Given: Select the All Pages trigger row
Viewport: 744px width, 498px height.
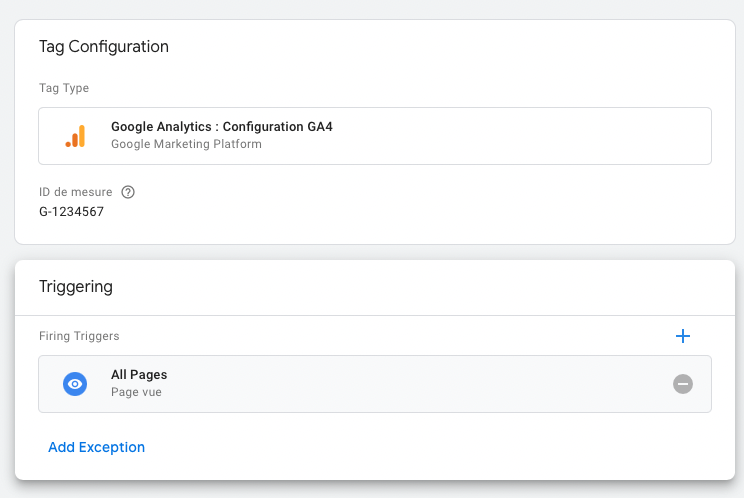Looking at the screenshot, I should (x=375, y=384).
